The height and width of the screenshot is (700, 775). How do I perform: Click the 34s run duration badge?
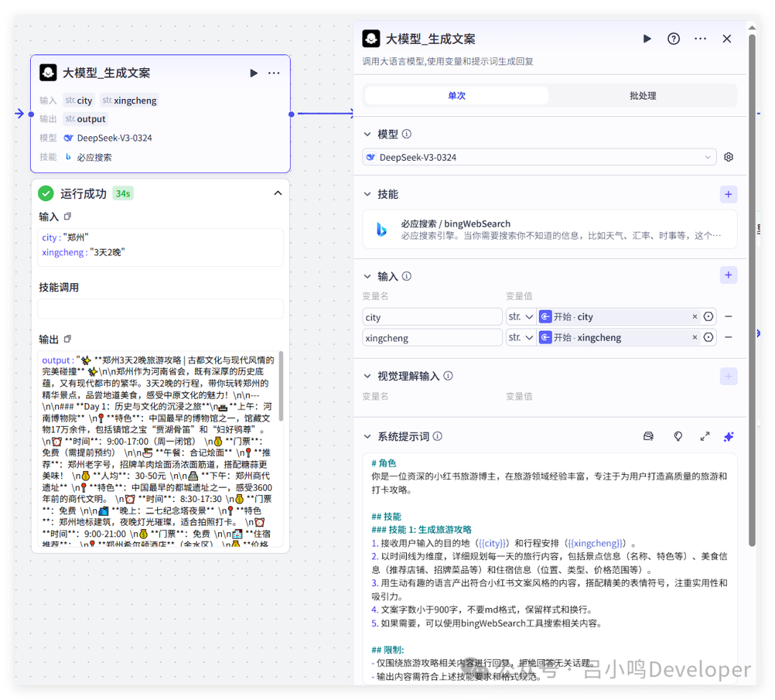pyautogui.click(x=123, y=193)
